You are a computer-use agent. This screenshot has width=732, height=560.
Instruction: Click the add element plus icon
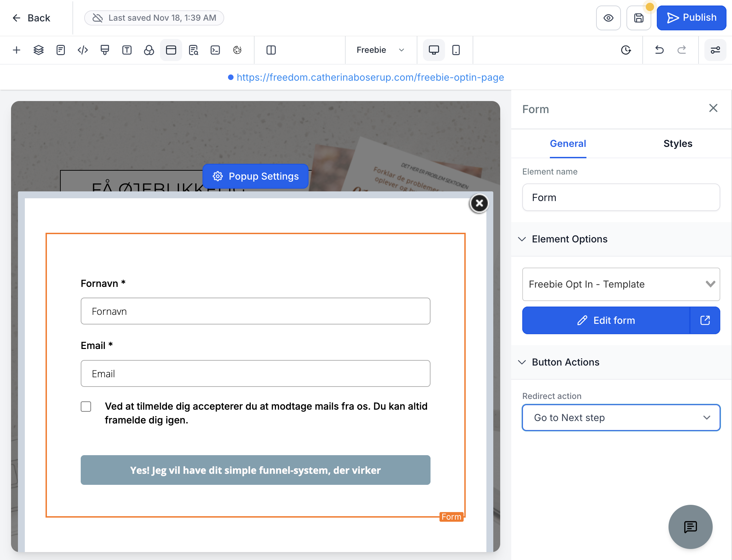point(17,50)
